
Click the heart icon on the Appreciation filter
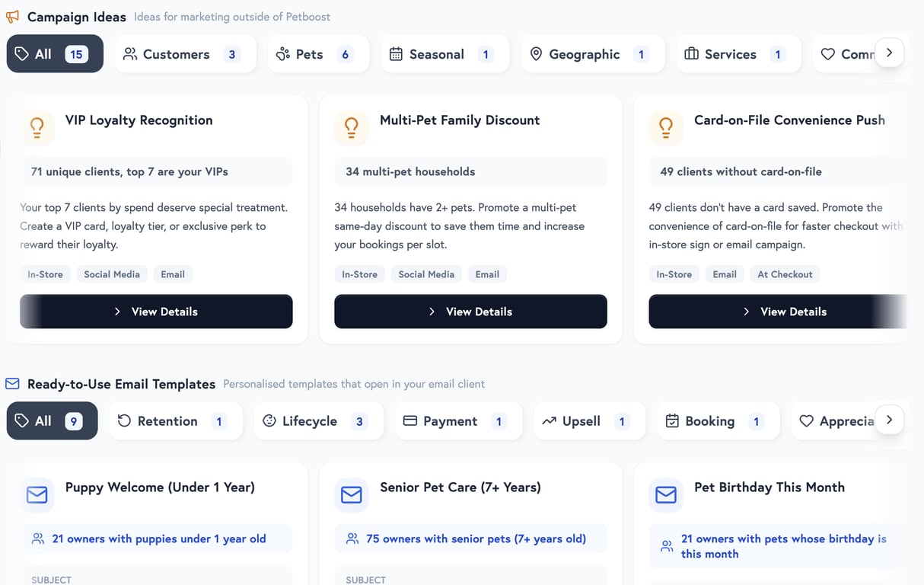point(806,420)
